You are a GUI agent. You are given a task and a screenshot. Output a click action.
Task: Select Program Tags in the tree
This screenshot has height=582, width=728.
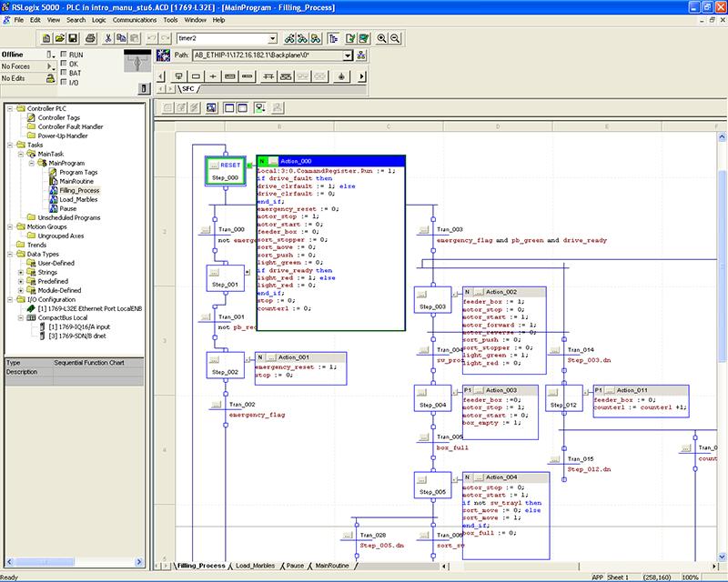[x=78, y=172]
